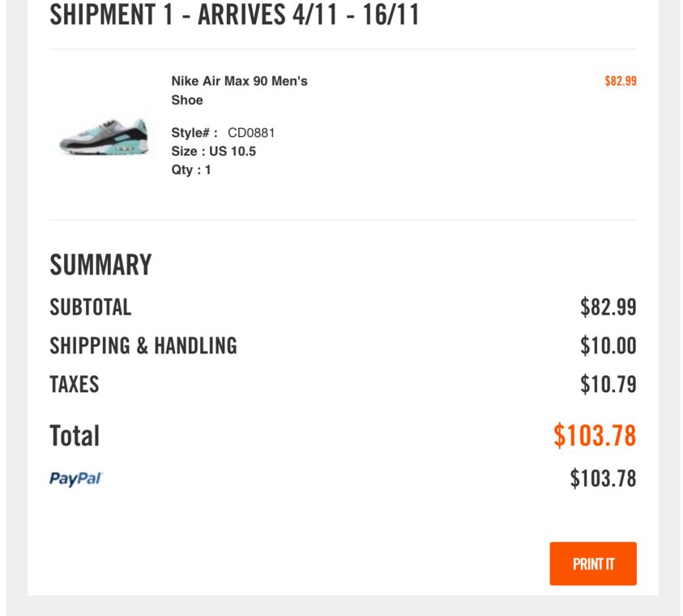The height and width of the screenshot is (616, 683).
Task: Click the PayPal payment method icon
Action: (x=75, y=478)
